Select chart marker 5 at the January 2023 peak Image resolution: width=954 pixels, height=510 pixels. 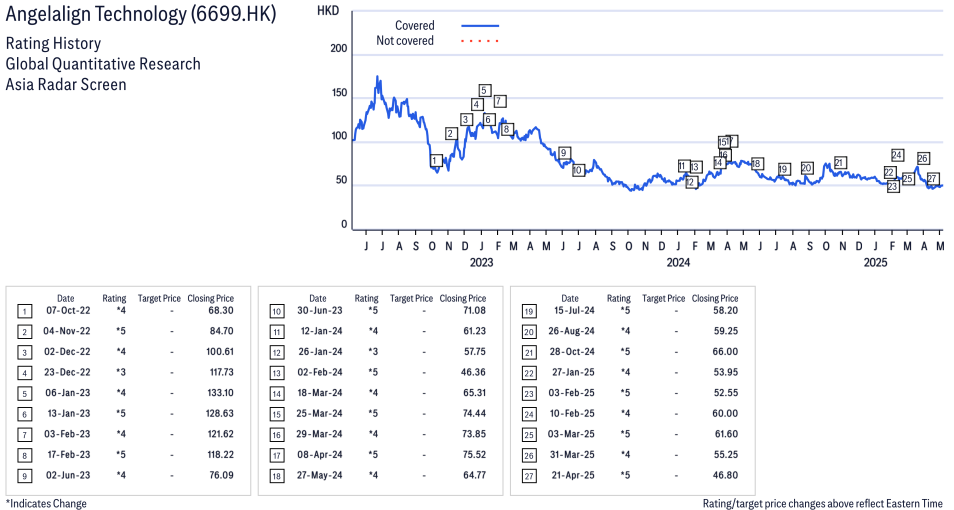click(485, 91)
